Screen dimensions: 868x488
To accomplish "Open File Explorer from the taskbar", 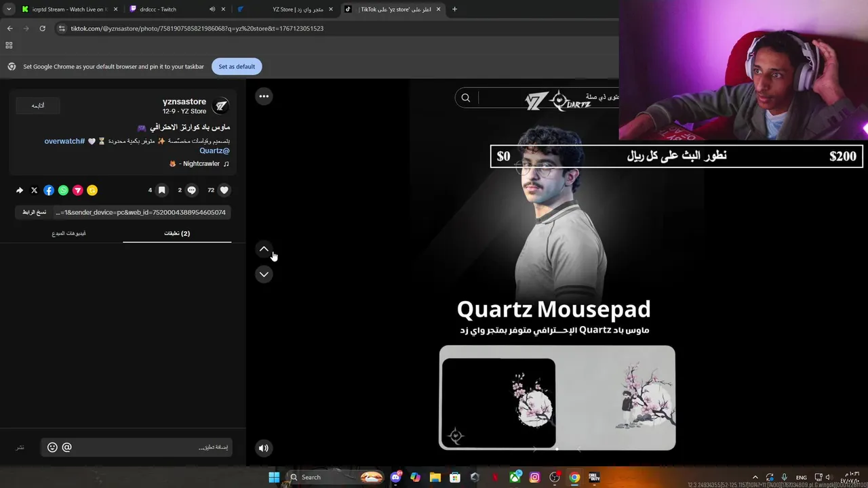I will [x=435, y=477].
